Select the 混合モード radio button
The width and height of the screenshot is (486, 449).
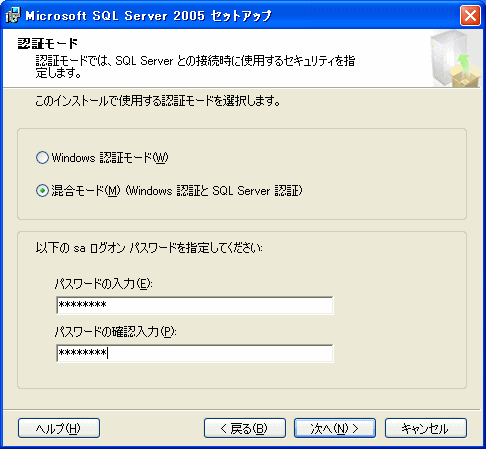(x=42, y=191)
